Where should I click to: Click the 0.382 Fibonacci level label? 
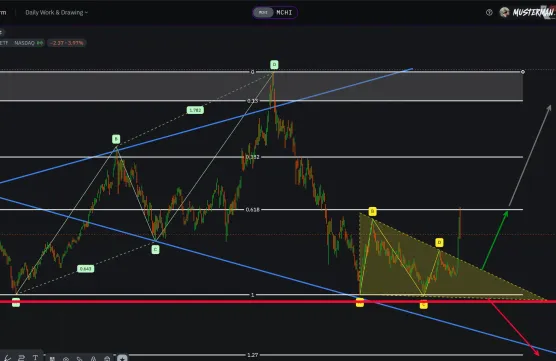click(252, 157)
